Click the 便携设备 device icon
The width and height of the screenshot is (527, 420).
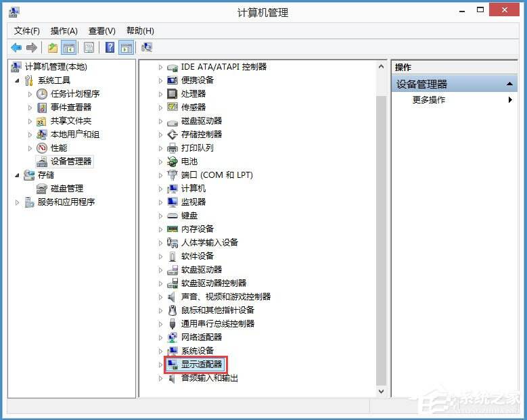173,80
